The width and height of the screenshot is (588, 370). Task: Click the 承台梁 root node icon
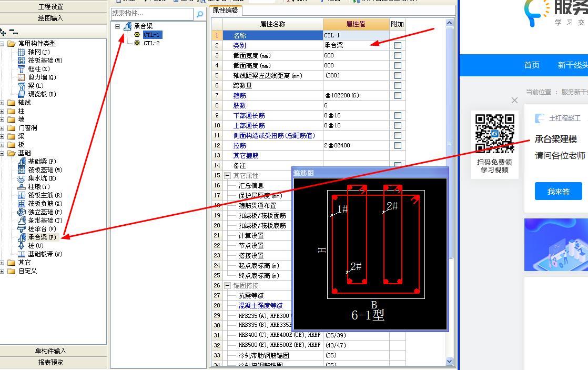128,26
